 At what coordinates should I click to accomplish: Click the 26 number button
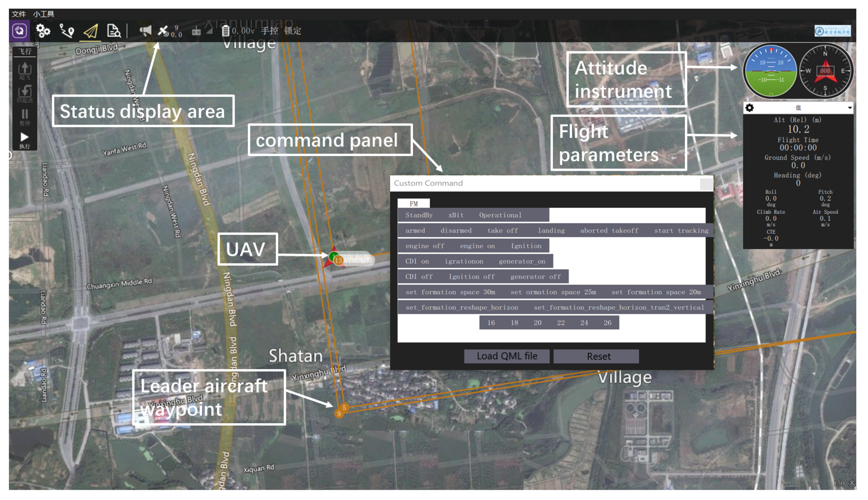pos(607,323)
